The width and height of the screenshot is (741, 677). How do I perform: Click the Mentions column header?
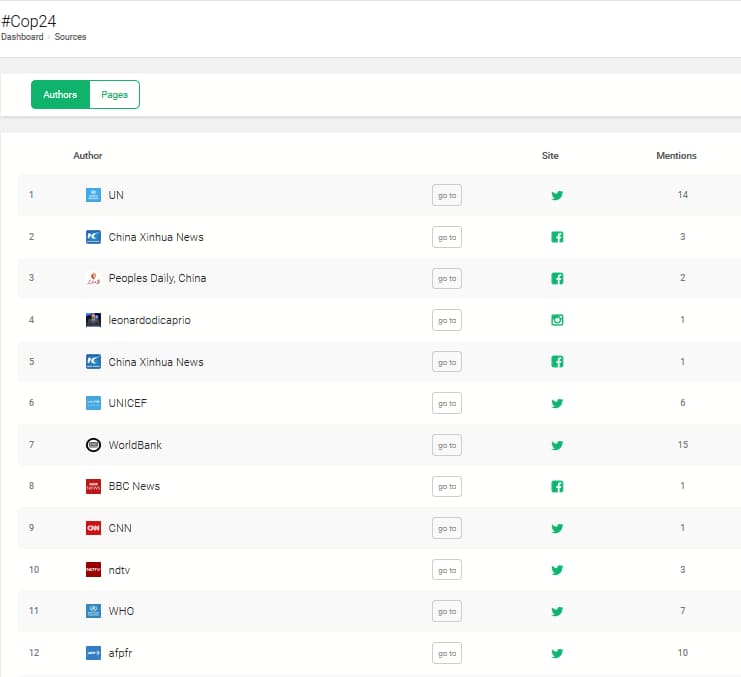[x=676, y=155]
